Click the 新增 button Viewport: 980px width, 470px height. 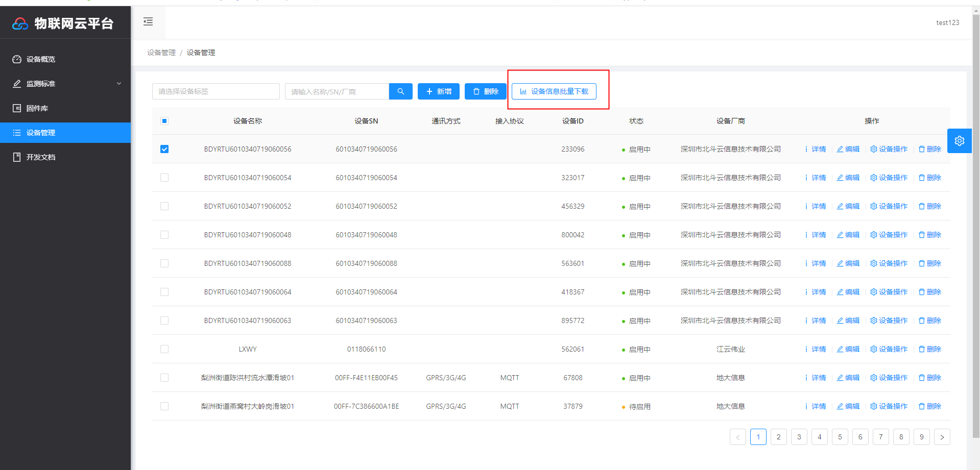[439, 91]
